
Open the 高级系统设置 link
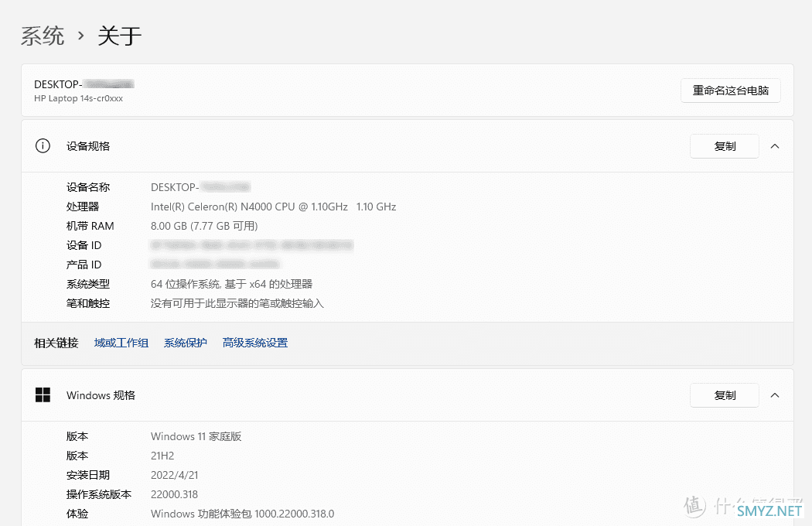coord(254,343)
